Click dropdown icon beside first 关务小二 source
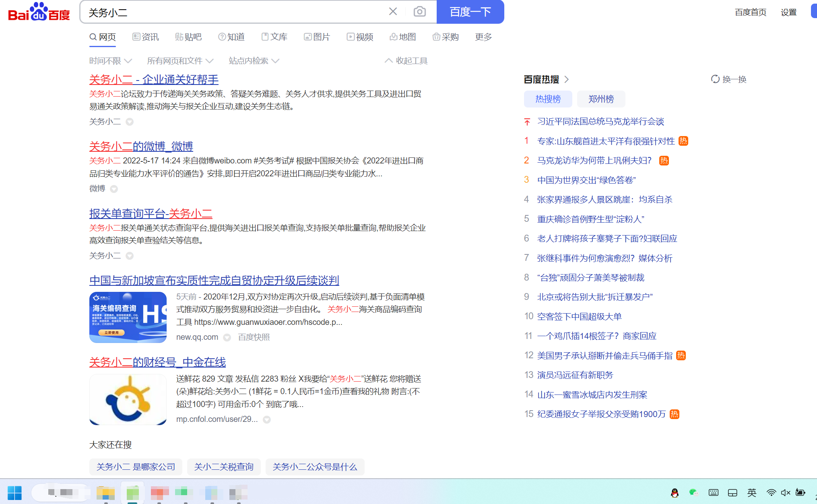Image resolution: width=817 pixels, height=504 pixels. (x=130, y=122)
